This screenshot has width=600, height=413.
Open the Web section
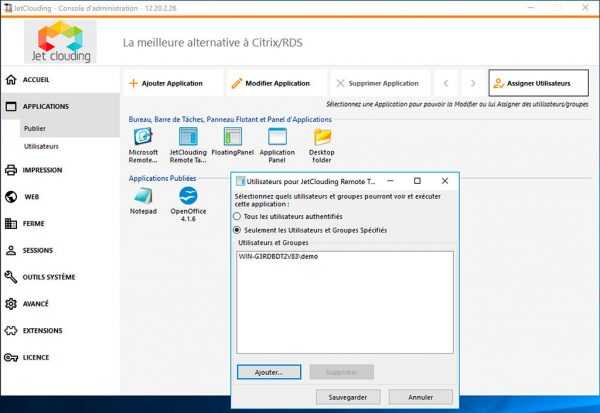pos(32,197)
